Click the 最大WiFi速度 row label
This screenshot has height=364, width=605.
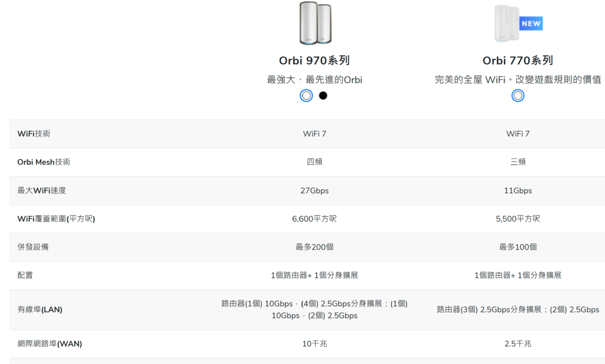pos(42,191)
